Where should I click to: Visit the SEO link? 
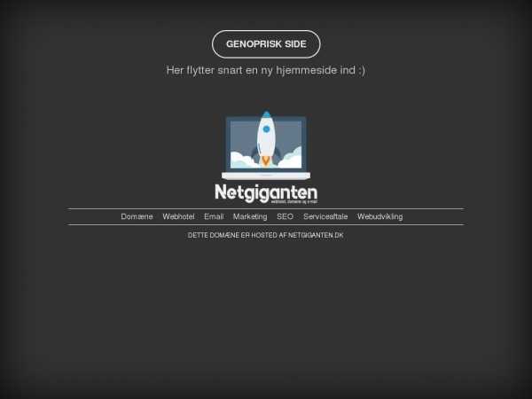pyautogui.click(x=285, y=216)
